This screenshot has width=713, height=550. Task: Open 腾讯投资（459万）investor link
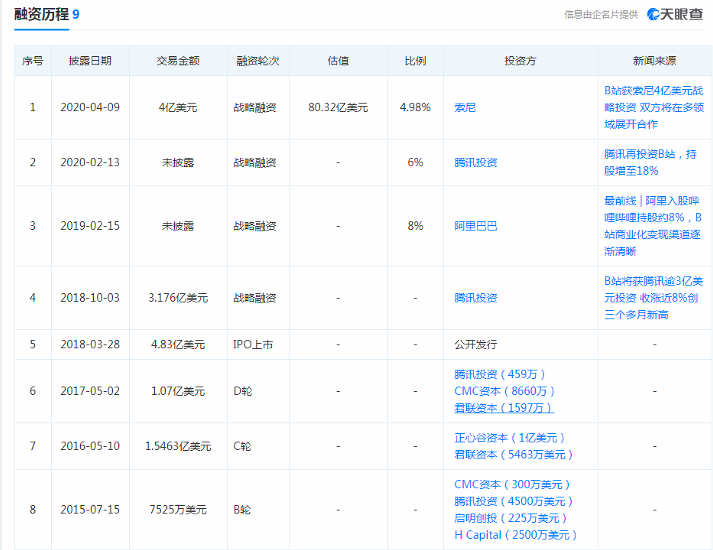pyautogui.click(x=500, y=375)
